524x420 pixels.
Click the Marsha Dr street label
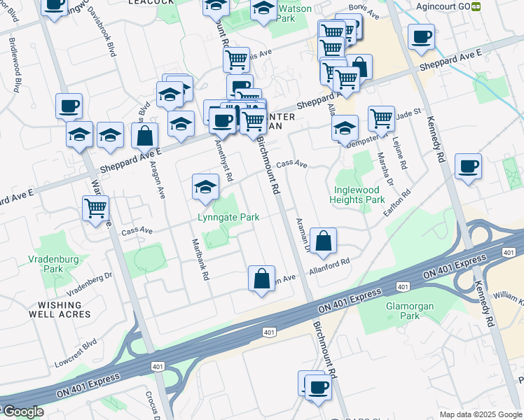385,169
